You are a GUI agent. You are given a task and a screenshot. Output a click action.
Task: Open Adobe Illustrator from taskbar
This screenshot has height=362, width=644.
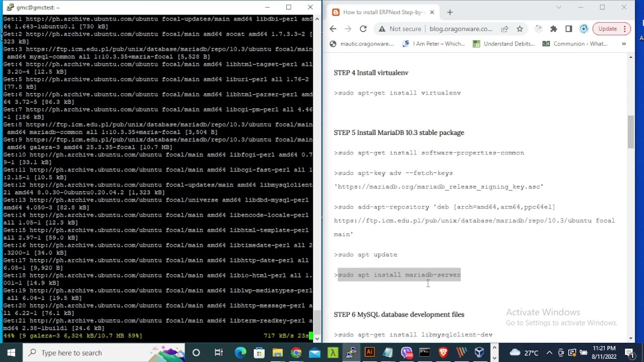click(369, 352)
